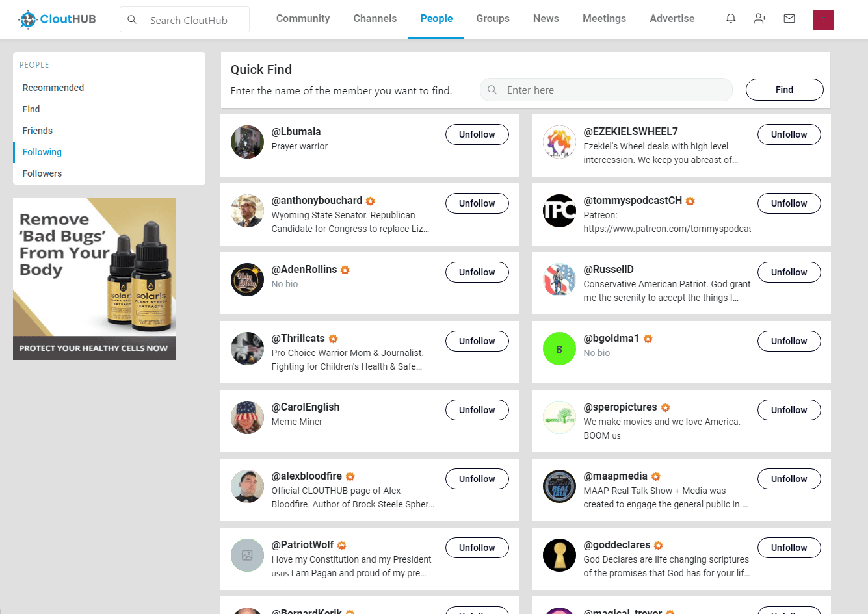Click the verified badge next to @anthonybouchard
This screenshot has height=614, width=868.
(369, 200)
